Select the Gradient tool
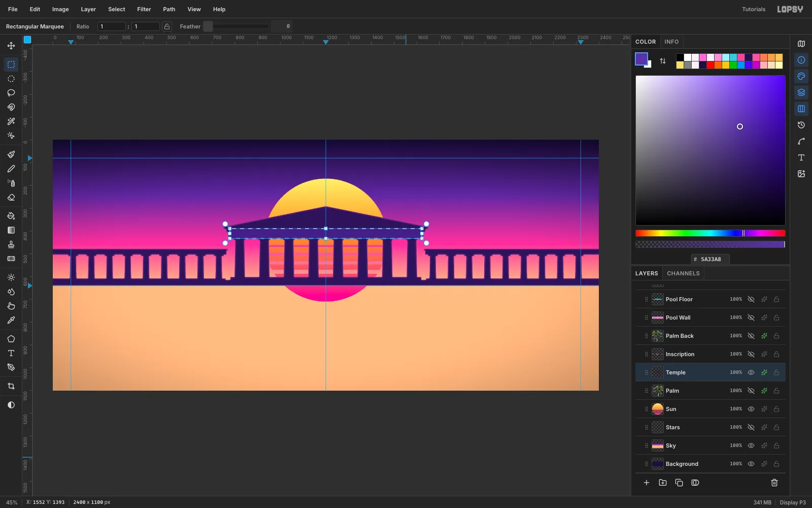 coord(11,230)
